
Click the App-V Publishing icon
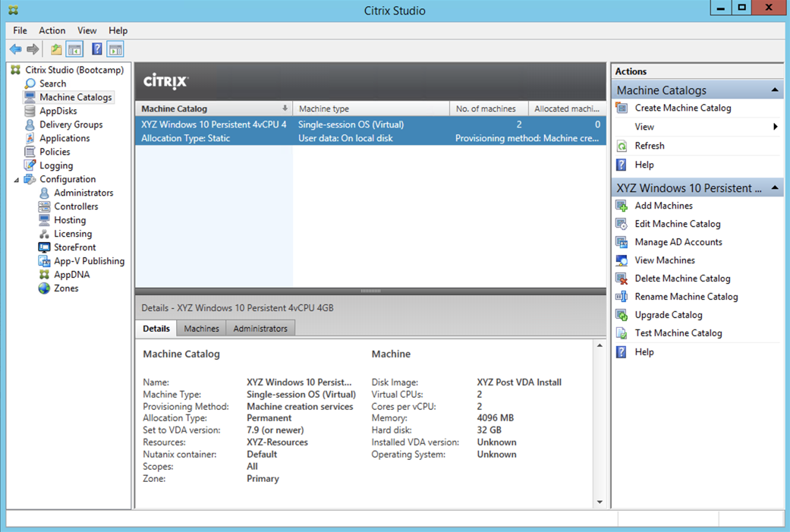coord(44,261)
